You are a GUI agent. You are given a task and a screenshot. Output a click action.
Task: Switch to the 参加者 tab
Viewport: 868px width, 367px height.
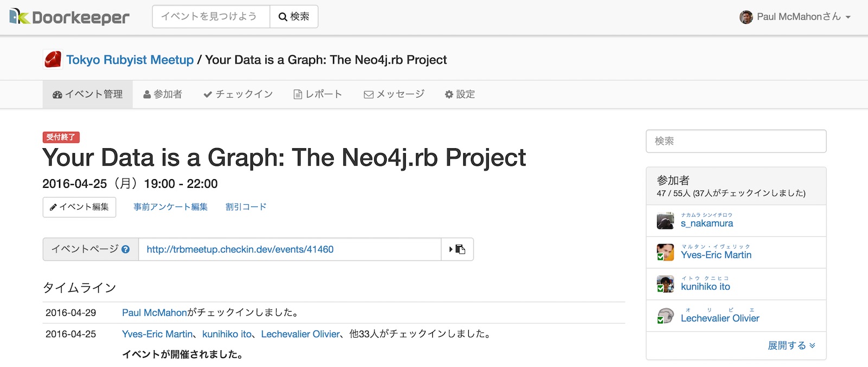click(163, 94)
